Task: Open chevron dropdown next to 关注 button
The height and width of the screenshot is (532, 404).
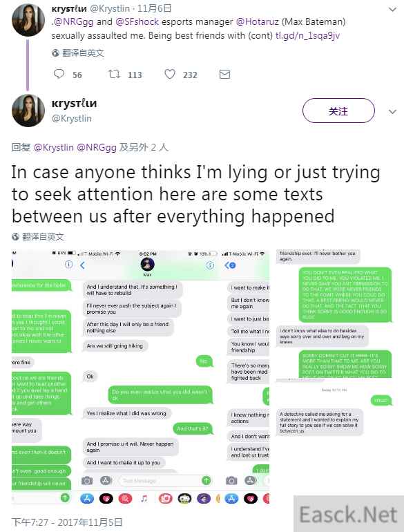Action: coord(392,112)
